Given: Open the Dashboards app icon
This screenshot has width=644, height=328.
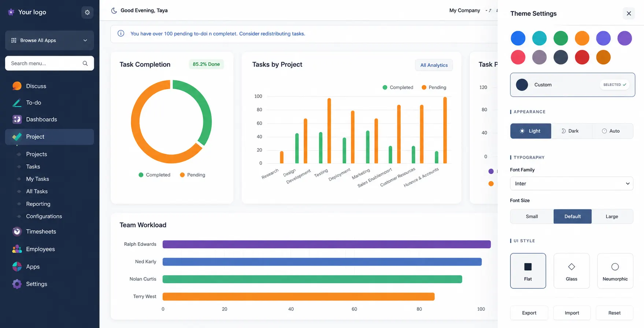Looking at the screenshot, I should 17,119.
